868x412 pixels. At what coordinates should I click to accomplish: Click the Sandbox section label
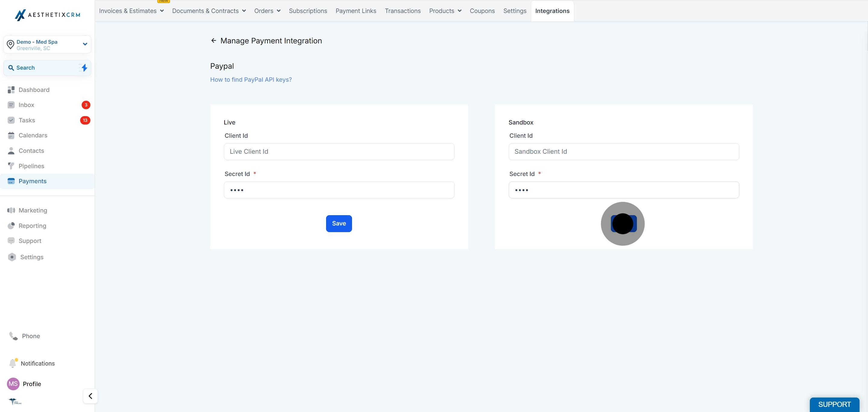point(521,122)
